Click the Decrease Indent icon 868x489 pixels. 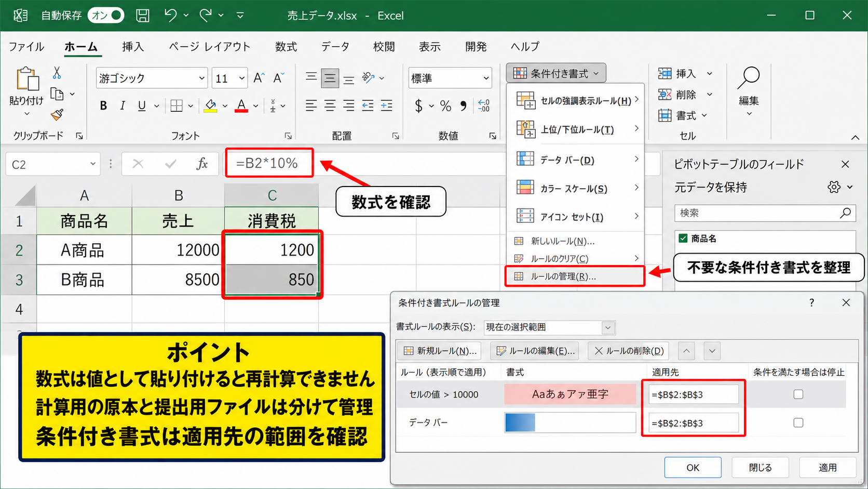coord(368,106)
